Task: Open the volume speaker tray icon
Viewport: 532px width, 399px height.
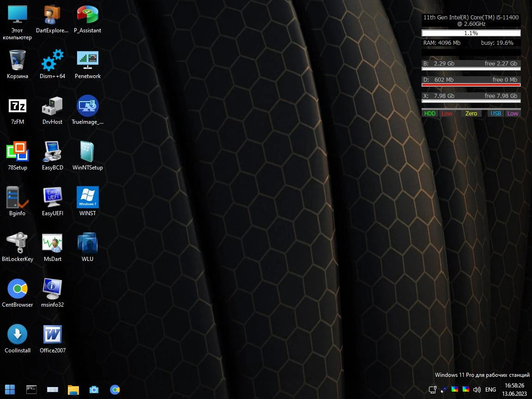Action: pos(477,389)
